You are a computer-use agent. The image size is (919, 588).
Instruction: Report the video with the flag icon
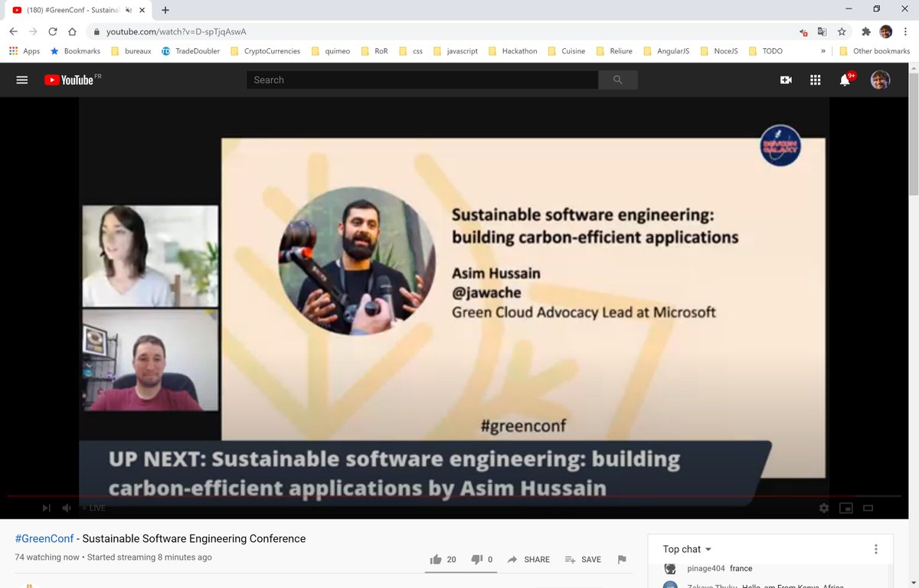point(622,560)
